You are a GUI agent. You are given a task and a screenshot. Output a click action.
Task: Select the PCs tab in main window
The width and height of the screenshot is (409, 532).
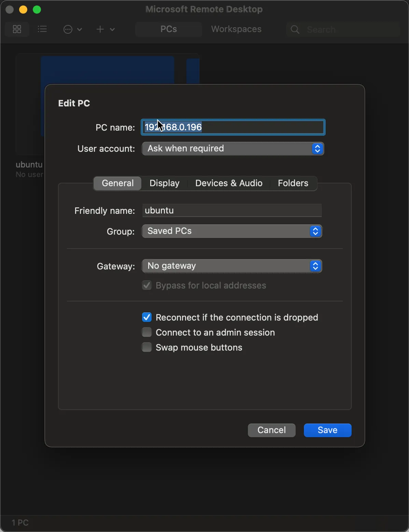coord(169,29)
